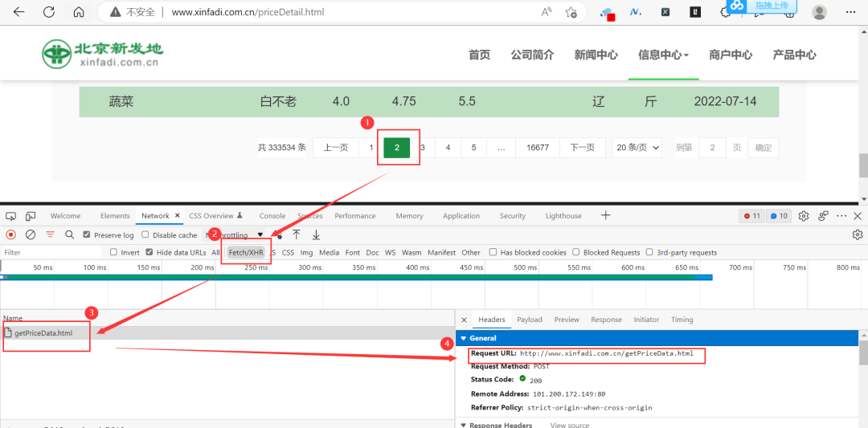Image resolution: width=868 pixels, height=428 pixels.
Task: Open Customize and control DevTools menu
Action: (841, 216)
